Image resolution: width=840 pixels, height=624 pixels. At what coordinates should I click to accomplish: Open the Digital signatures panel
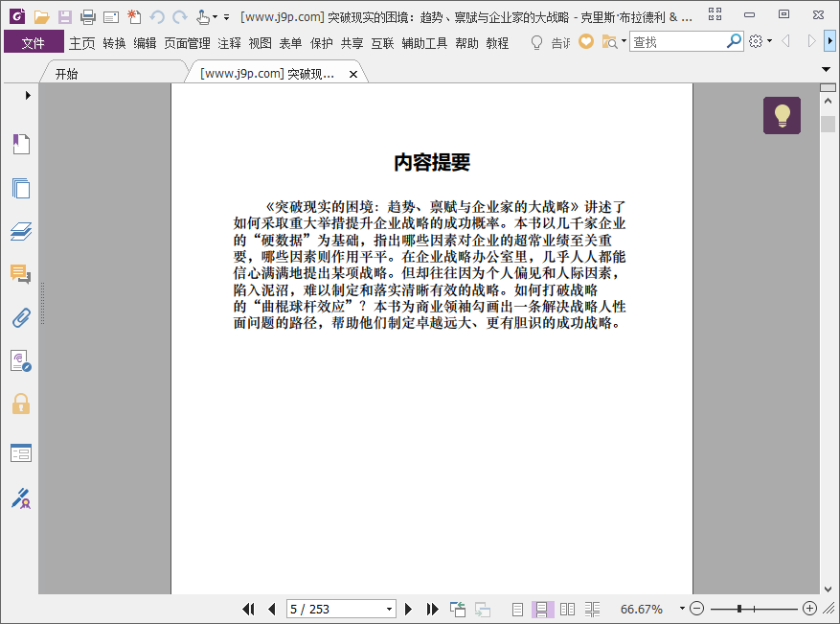click(x=21, y=361)
